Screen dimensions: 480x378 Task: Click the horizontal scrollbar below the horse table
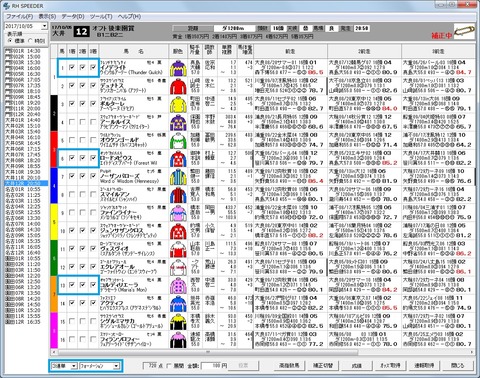208,352
